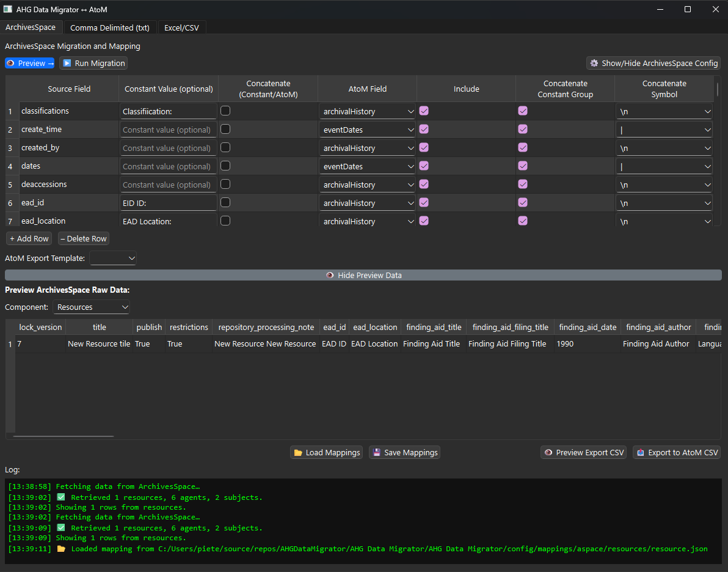
Task: Uncheck Concatenate Constant Group for dates row
Action: 523,166
